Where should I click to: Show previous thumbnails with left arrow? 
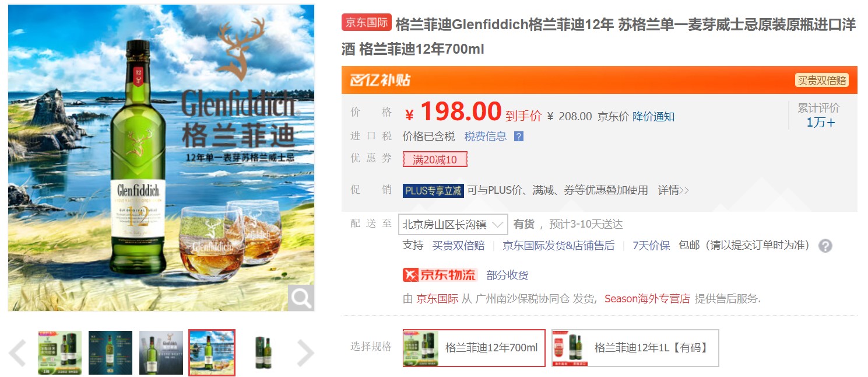click(x=18, y=353)
